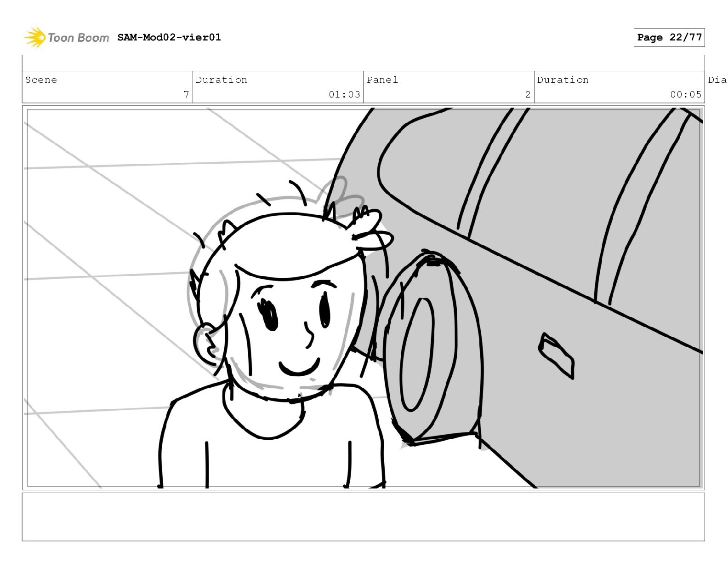Click the truncated Dia column label
The width and height of the screenshot is (728, 563).
717,80
